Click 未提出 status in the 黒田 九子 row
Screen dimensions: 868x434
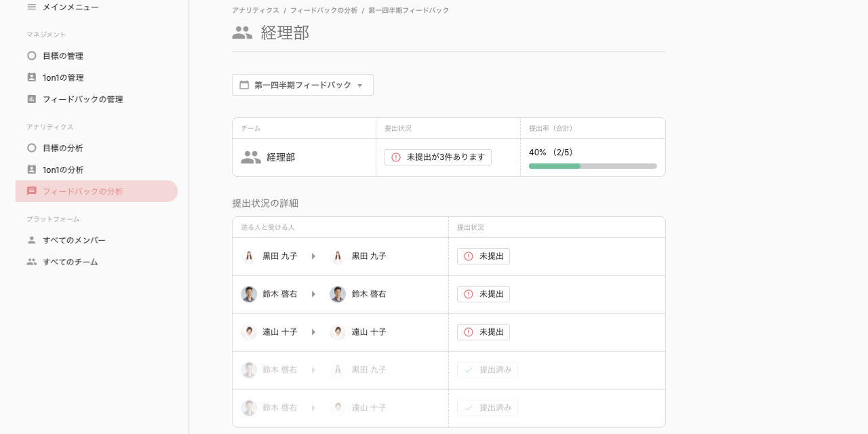point(484,256)
